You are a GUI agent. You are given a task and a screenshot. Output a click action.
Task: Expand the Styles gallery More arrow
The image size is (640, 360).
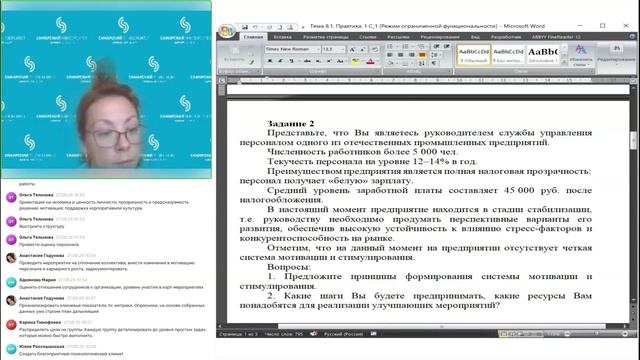pyautogui.click(x=564, y=62)
